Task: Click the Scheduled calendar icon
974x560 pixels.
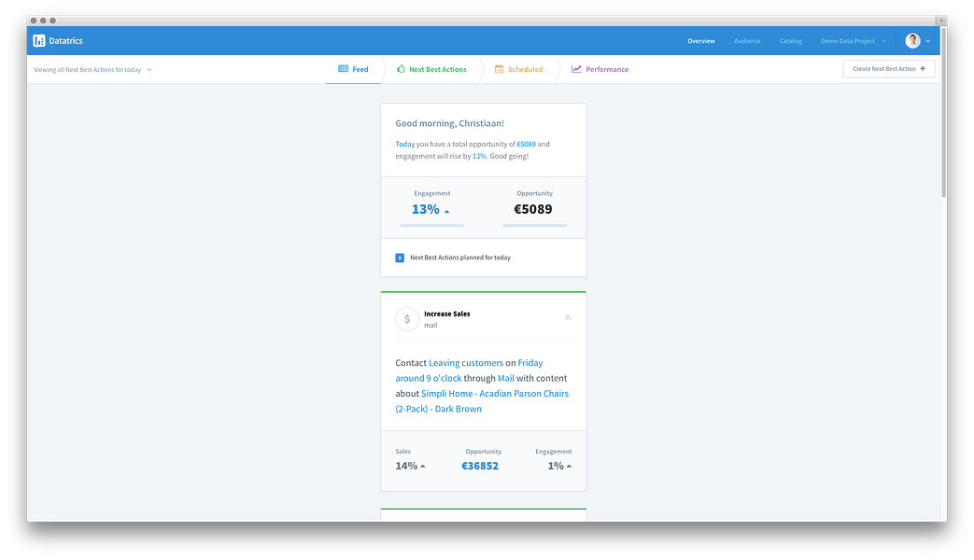Action: coord(499,69)
